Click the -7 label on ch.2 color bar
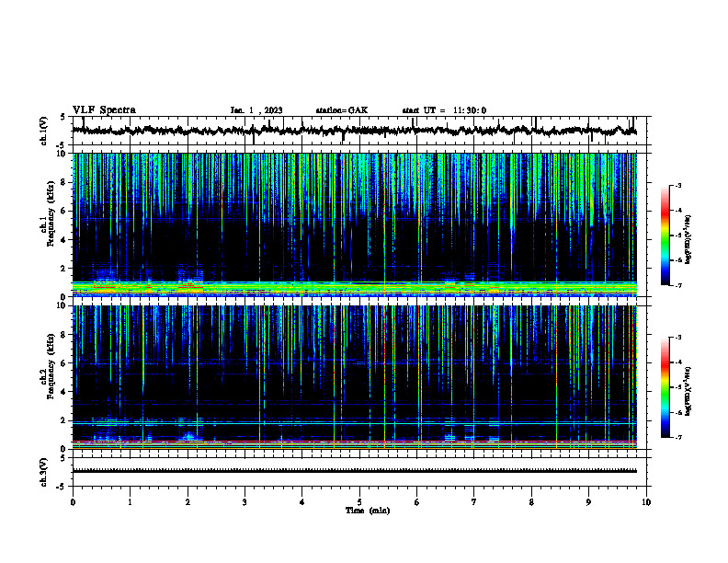Viewport: 728px width, 563px height. click(678, 438)
